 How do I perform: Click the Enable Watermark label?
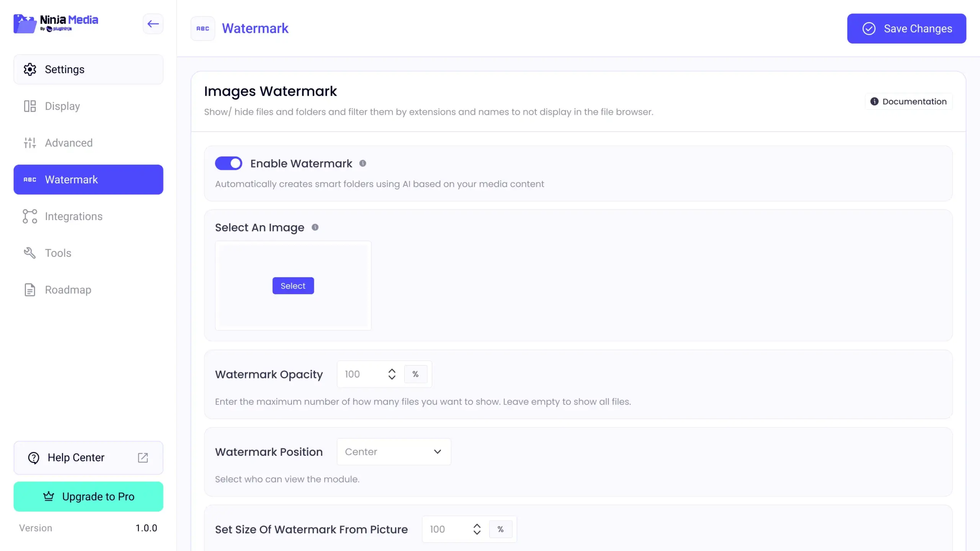[x=301, y=163]
